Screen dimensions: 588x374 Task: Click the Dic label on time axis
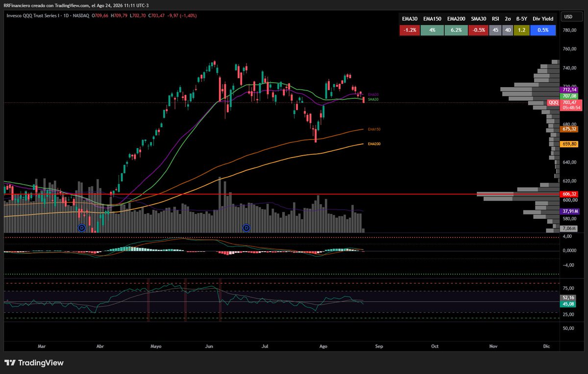coord(546,346)
